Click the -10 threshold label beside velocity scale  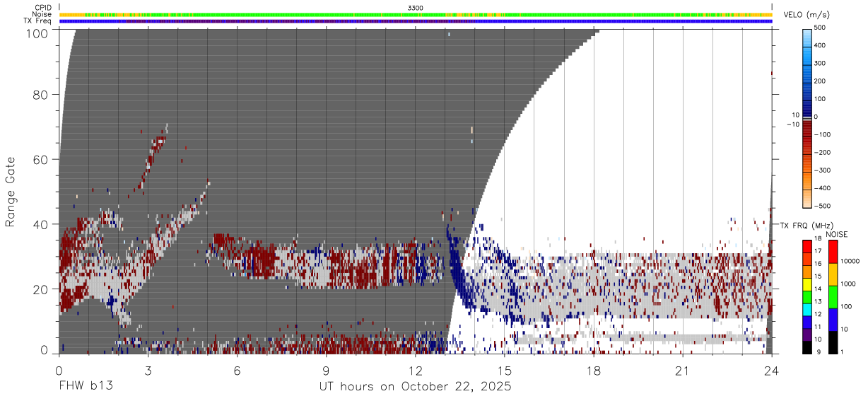tap(792, 124)
